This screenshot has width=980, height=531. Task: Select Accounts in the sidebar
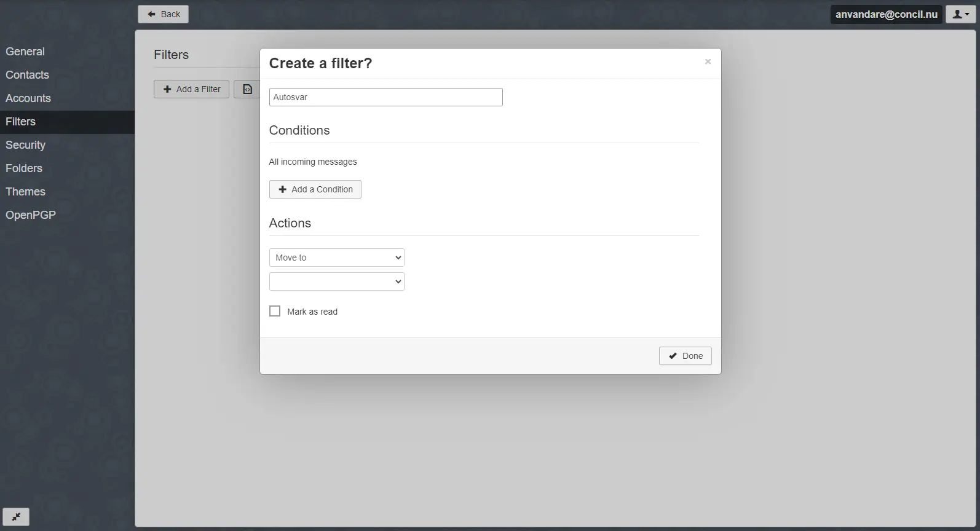click(28, 98)
